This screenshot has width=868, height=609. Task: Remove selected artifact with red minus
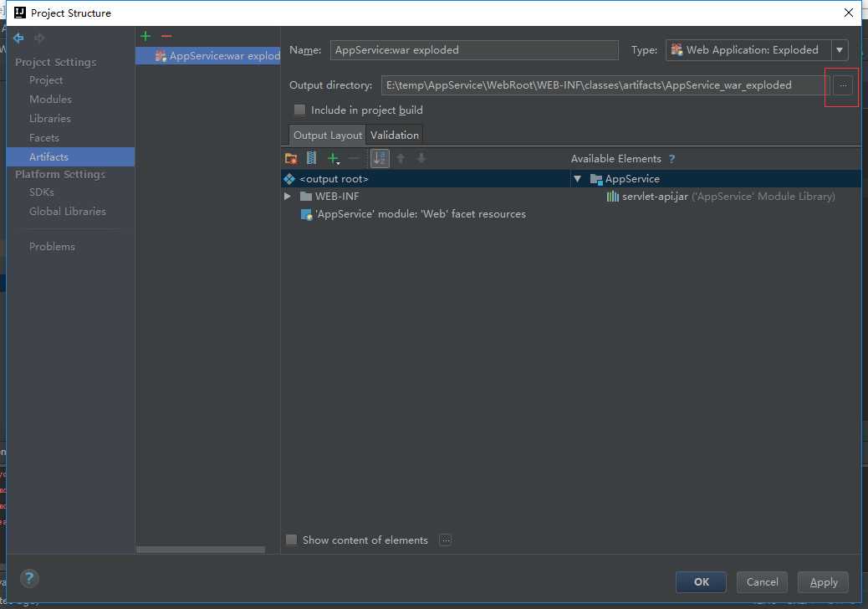[166, 36]
